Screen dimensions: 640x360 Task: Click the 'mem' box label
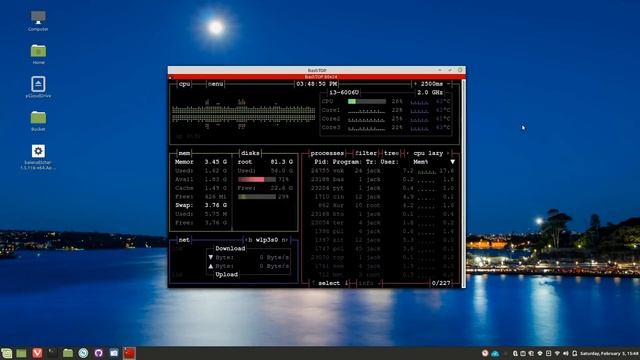[x=184, y=153]
